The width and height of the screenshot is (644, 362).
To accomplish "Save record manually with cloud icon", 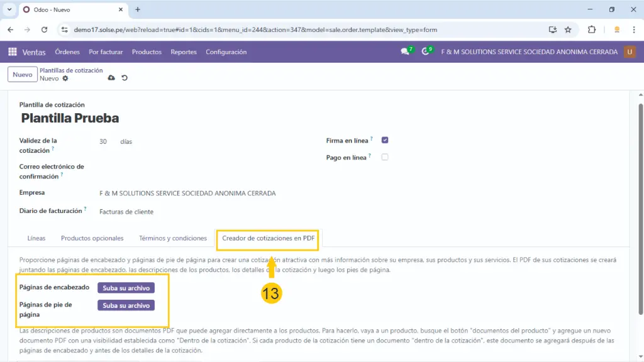I will 111,78.
